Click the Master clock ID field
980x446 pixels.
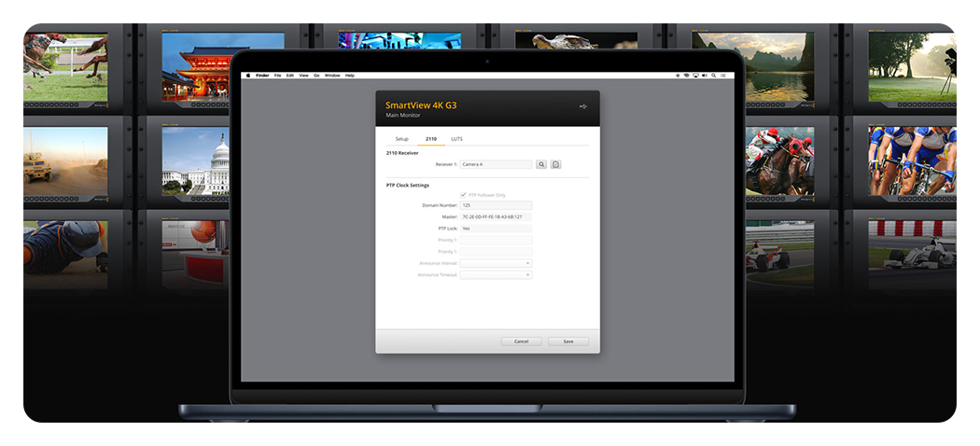pos(497,216)
